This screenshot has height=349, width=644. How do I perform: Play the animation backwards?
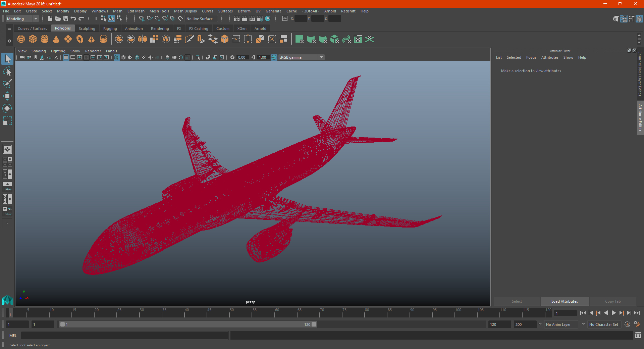click(x=606, y=313)
